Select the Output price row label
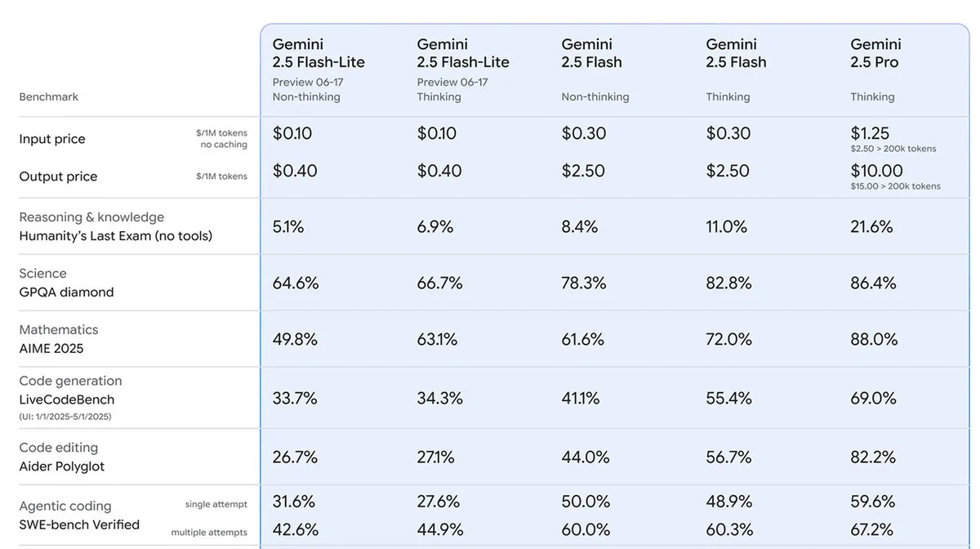Image resolution: width=980 pixels, height=549 pixels. click(58, 176)
